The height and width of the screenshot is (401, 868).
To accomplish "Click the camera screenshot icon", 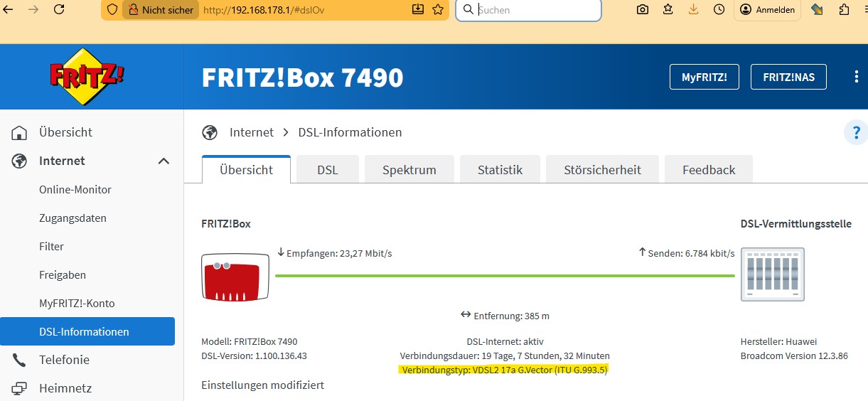I will click(643, 9).
